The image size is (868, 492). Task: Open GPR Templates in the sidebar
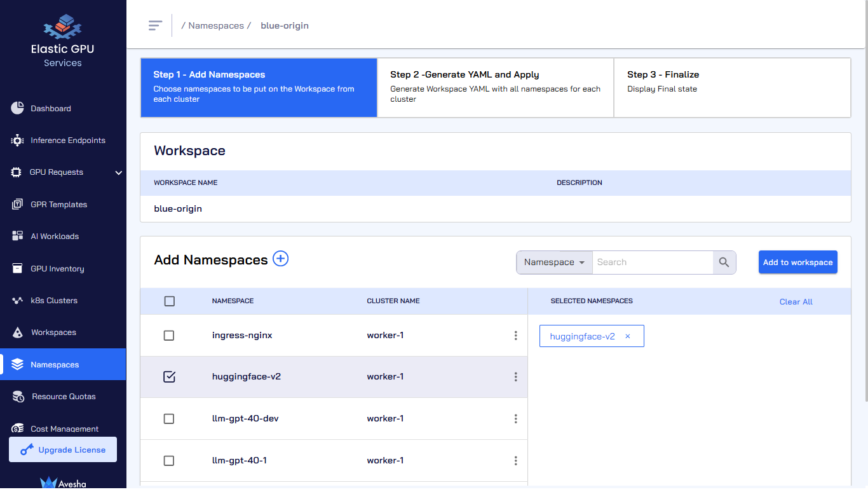(63, 205)
